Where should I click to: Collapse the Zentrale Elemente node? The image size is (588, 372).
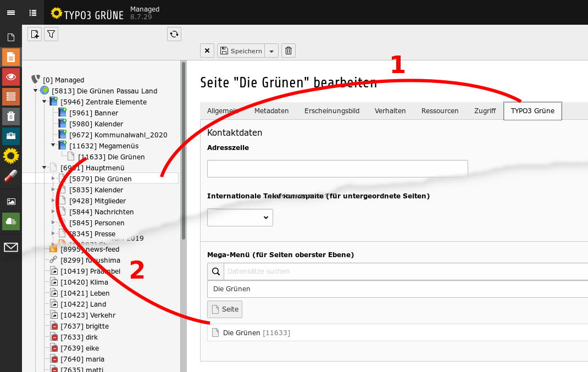pos(45,101)
